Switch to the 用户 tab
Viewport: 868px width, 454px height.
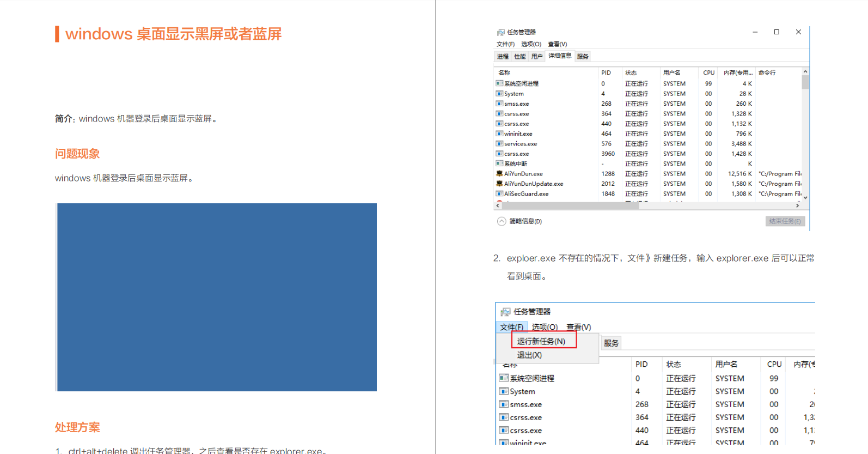537,57
